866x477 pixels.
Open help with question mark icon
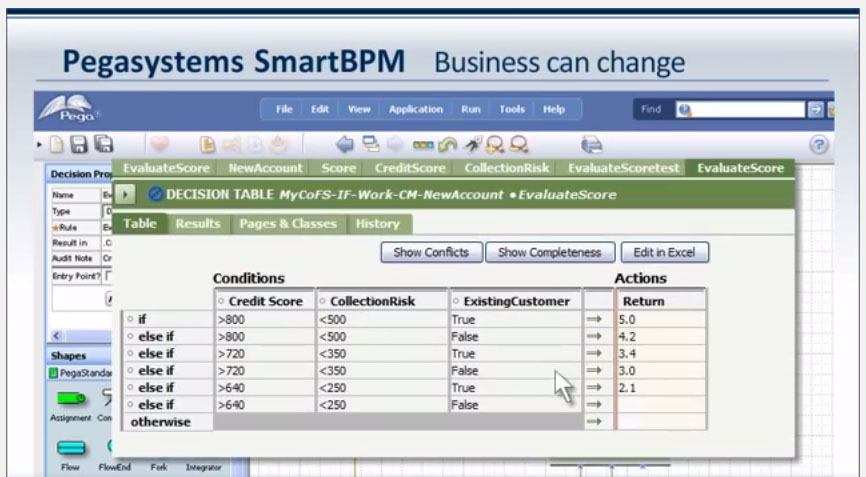click(819, 145)
